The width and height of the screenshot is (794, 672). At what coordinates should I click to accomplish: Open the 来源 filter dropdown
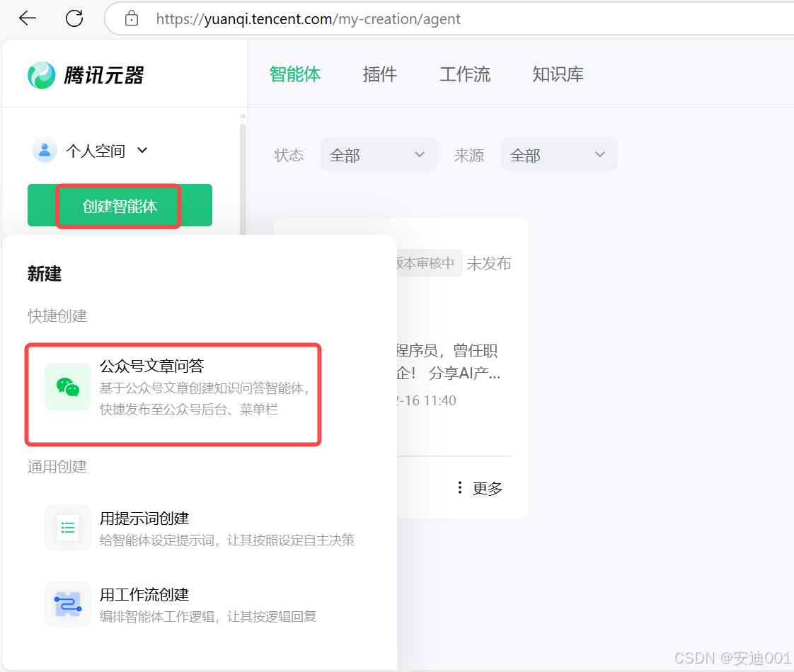pyautogui.click(x=559, y=154)
